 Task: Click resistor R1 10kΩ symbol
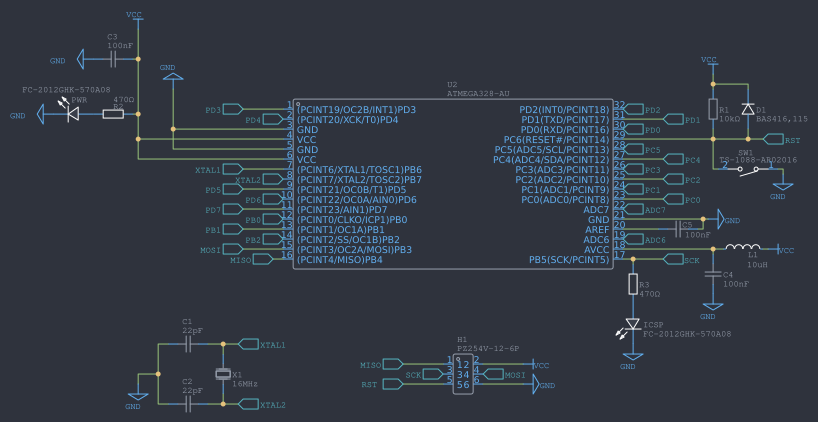click(712, 110)
